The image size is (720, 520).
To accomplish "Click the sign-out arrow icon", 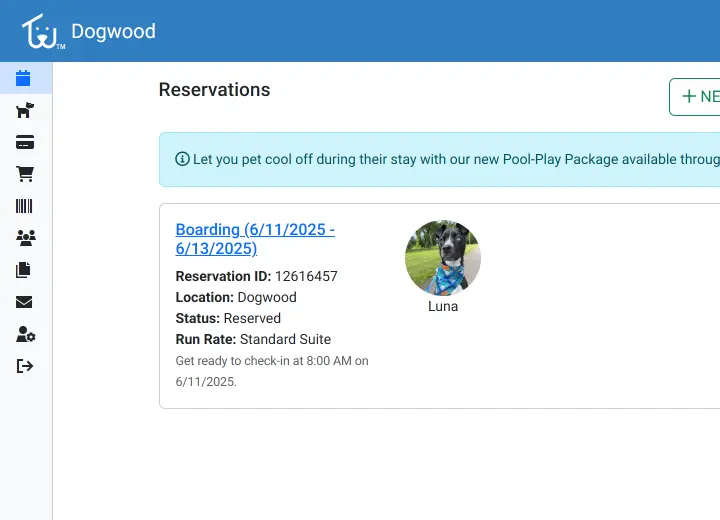I will 25,366.
